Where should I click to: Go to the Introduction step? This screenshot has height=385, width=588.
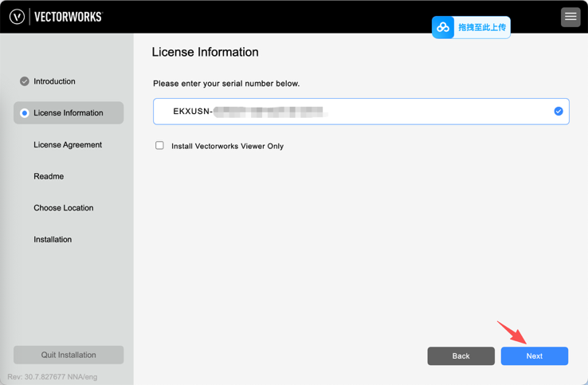click(54, 81)
